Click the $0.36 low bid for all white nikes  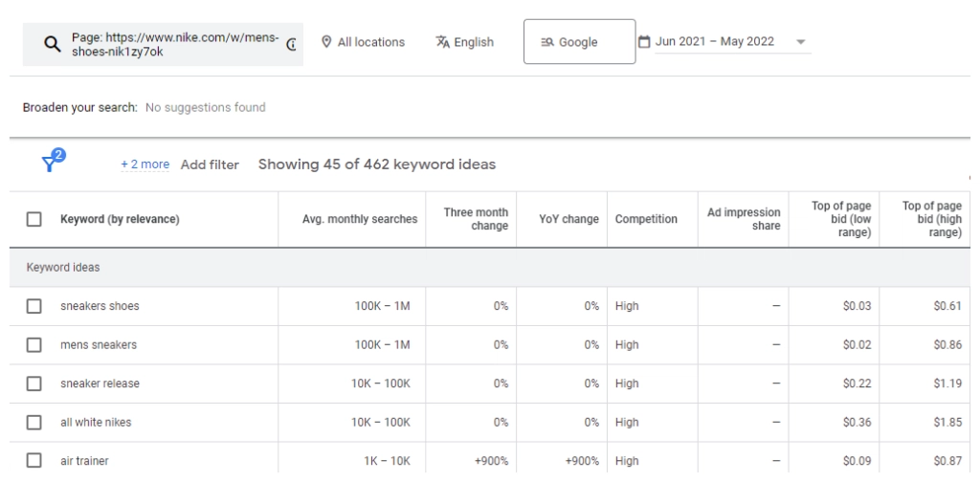[857, 422]
